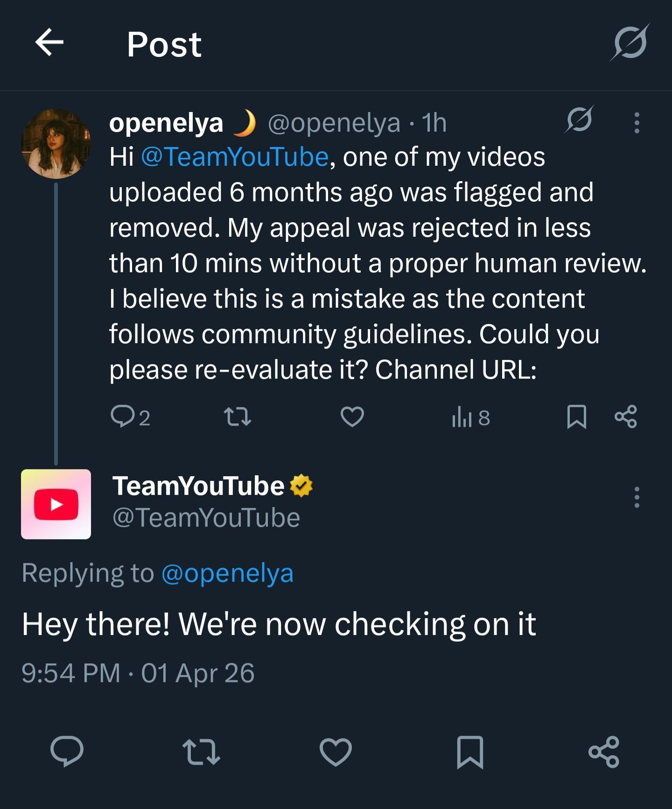Bookmark the TeamYouTube reply
672x809 pixels.
(x=470, y=752)
